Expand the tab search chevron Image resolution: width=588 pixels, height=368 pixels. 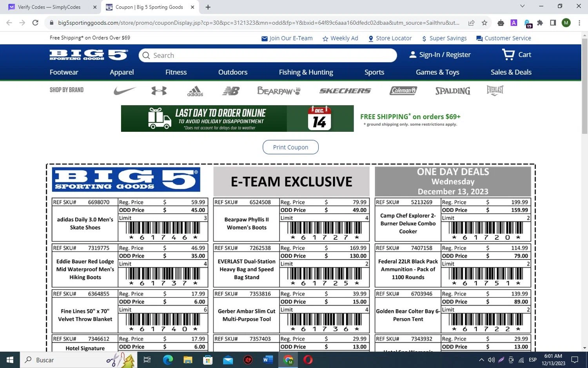tap(522, 6)
